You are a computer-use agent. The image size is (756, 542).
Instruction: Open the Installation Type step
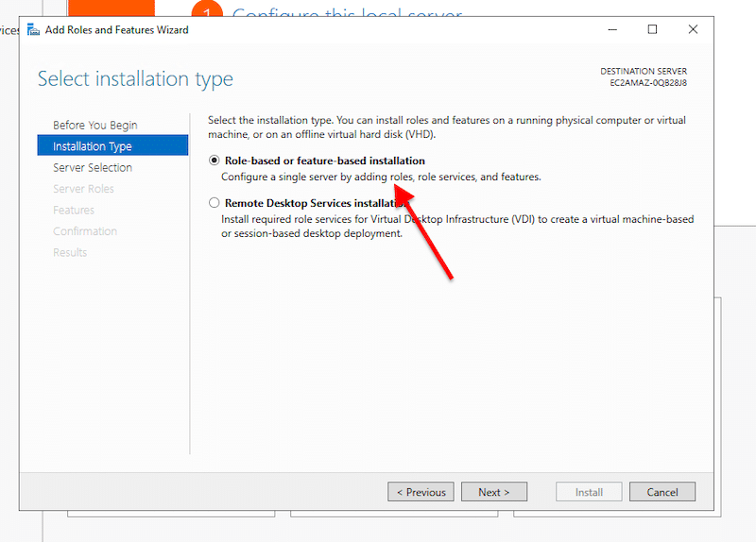point(112,146)
